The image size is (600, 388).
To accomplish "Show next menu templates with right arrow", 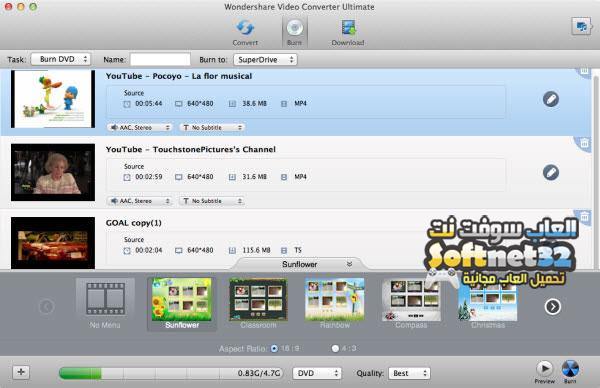I will tap(553, 306).
